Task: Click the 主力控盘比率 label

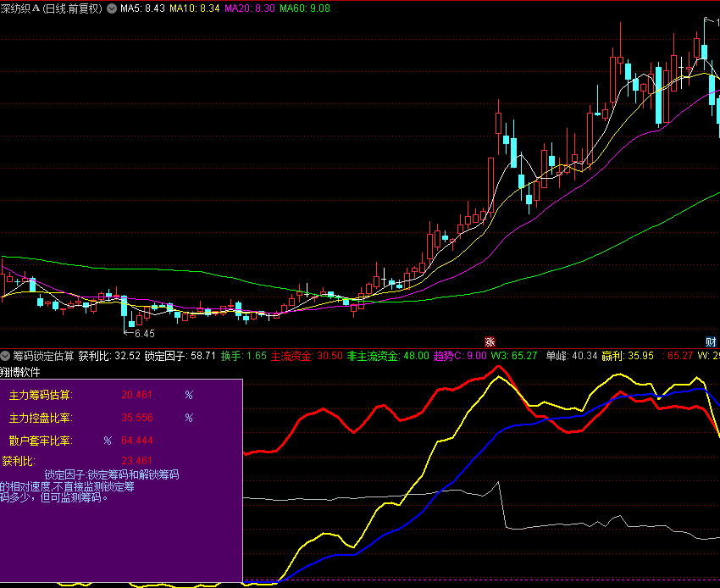Action: tap(41, 418)
